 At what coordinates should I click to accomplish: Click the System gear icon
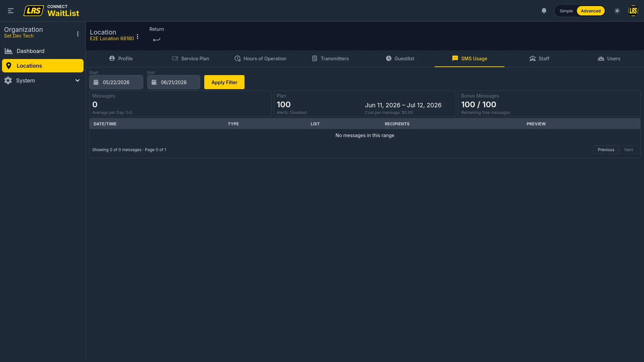[x=8, y=80]
